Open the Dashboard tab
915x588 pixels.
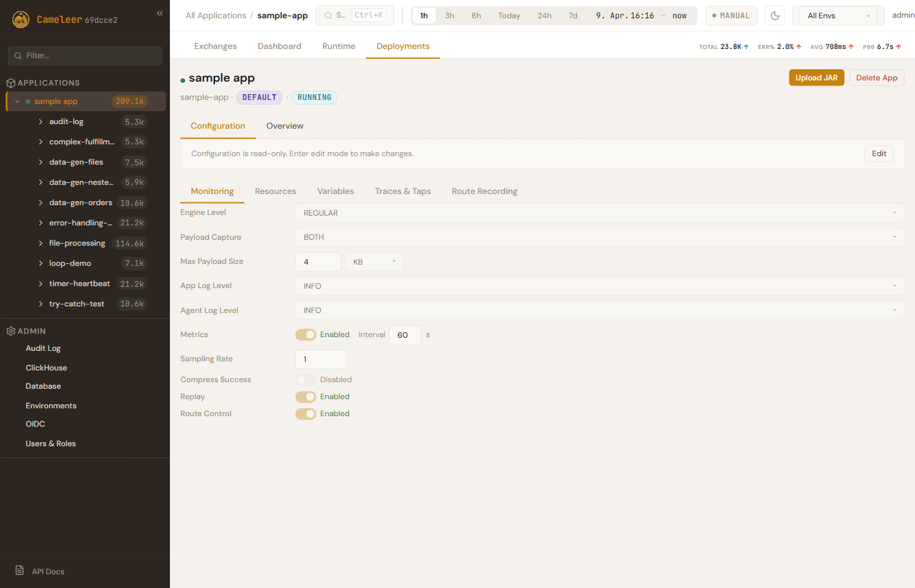[279, 46]
